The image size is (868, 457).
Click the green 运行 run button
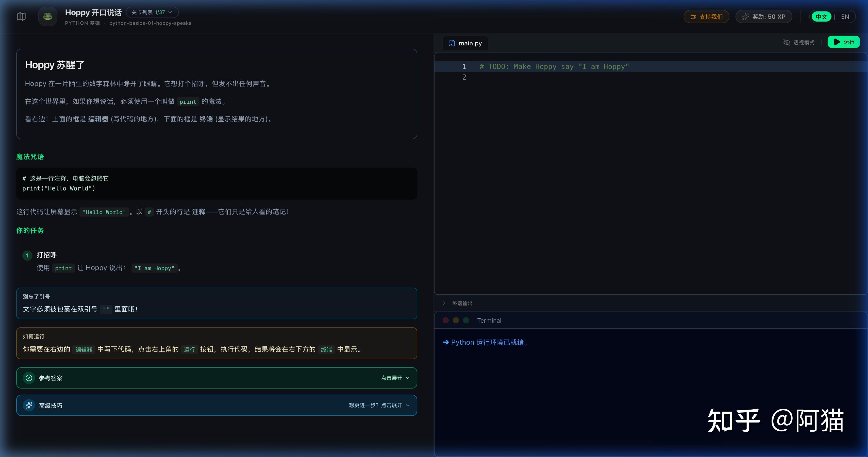point(844,42)
